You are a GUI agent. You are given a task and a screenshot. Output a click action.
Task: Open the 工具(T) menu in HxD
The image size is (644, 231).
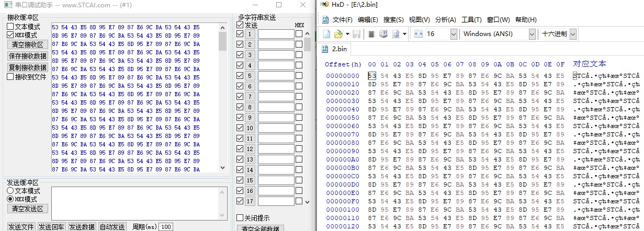point(471,20)
